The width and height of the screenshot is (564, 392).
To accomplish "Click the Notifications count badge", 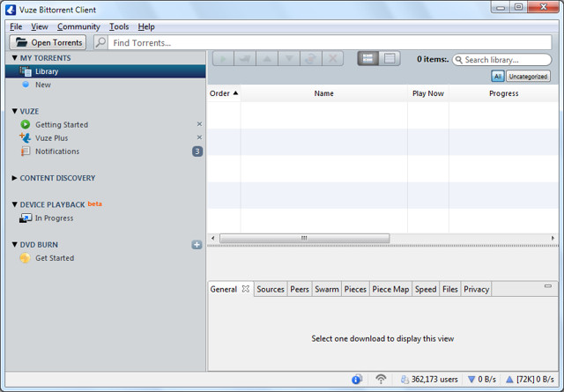I will [x=197, y=152].
